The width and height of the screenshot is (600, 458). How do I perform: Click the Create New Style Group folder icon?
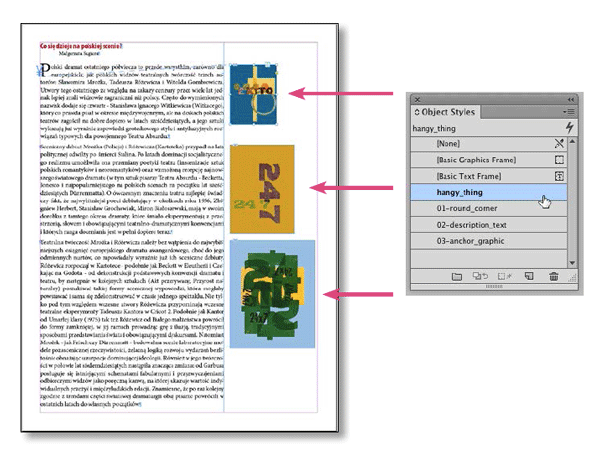[457, 276]
